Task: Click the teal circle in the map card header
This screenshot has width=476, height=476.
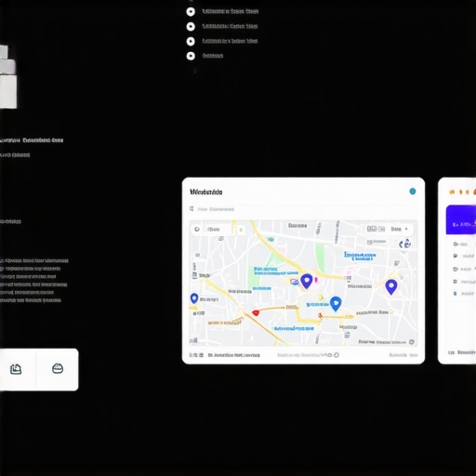Action: click(413, 192)
